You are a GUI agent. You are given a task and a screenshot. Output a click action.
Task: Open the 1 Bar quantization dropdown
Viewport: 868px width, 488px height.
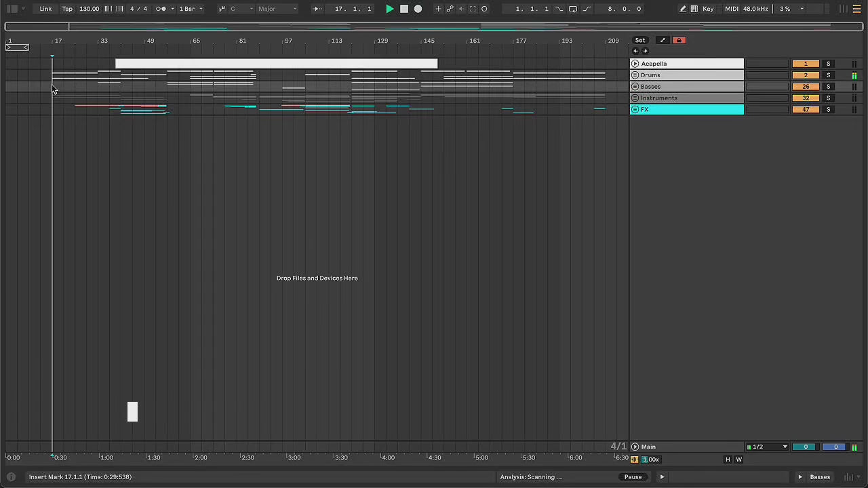click(x=191, y=9)
